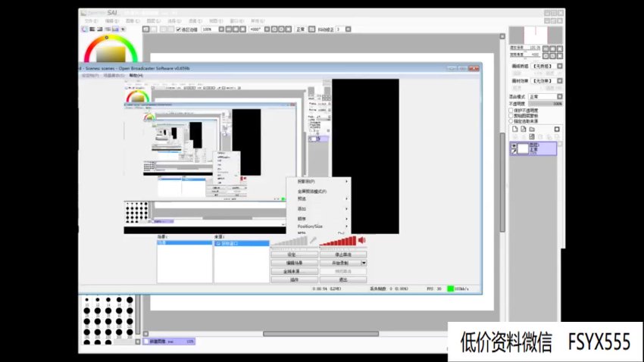644x362 pixels.
Task: Click the OBS 全域来源 button
Action: pyautogui.click(x=294, y=271)
